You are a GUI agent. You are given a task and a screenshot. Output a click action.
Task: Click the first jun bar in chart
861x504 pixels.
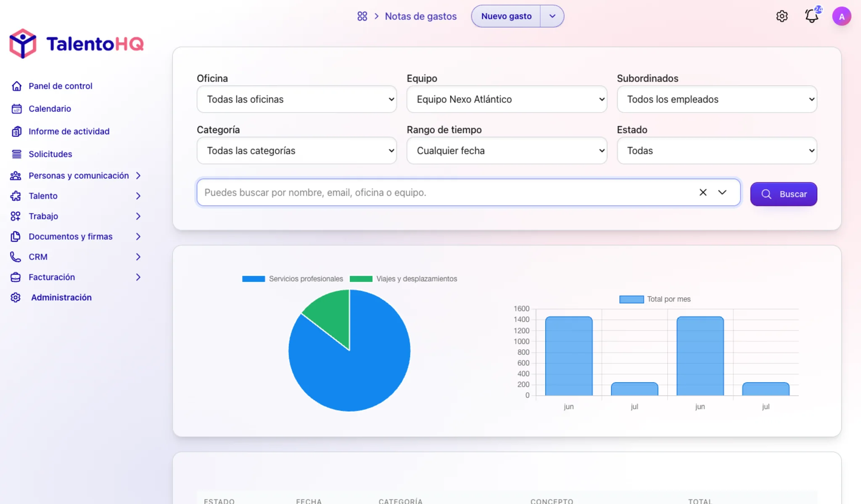click(569, 356)
